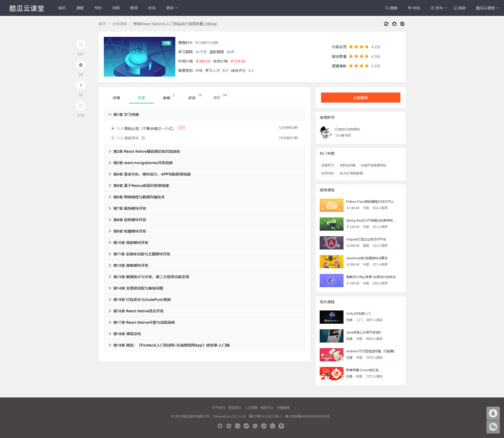The image size is (504, 438).
Task: Click the location pin icon in the footer
Action: (281, 426)
